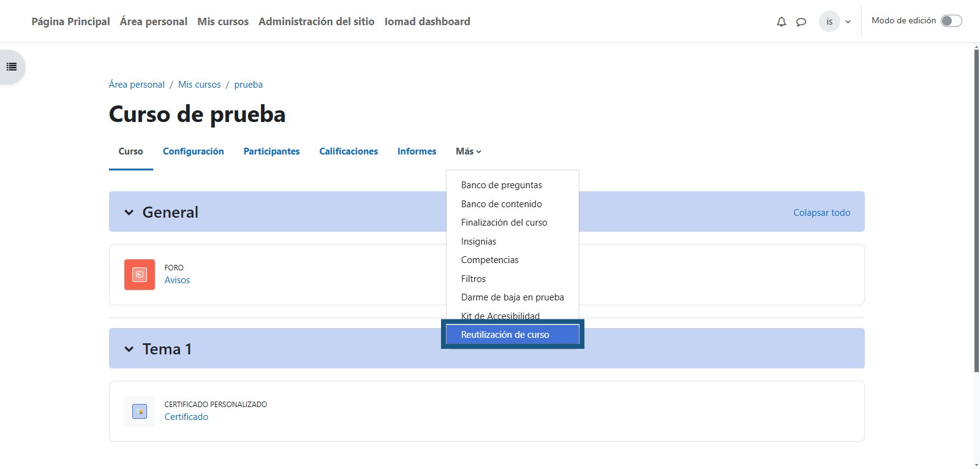Expand the user menu arrow

click(848, 22)
